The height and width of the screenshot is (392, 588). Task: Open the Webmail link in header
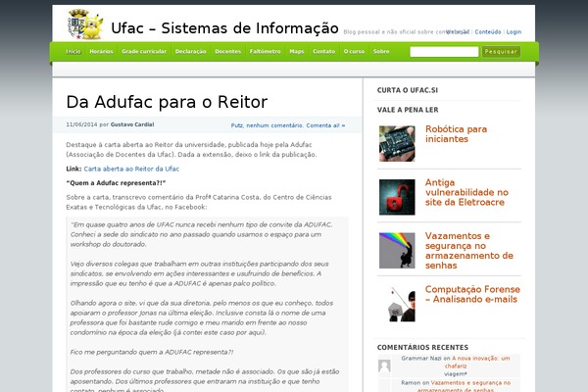(458, 32)
